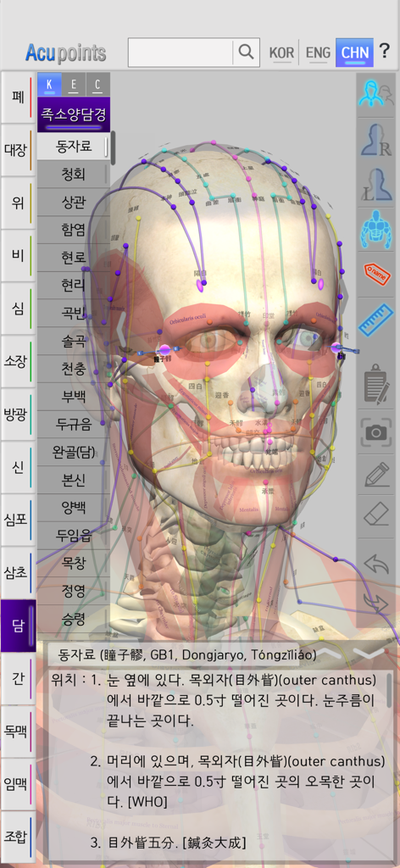Toggle the acupoint name tag icon

point(375,275)
